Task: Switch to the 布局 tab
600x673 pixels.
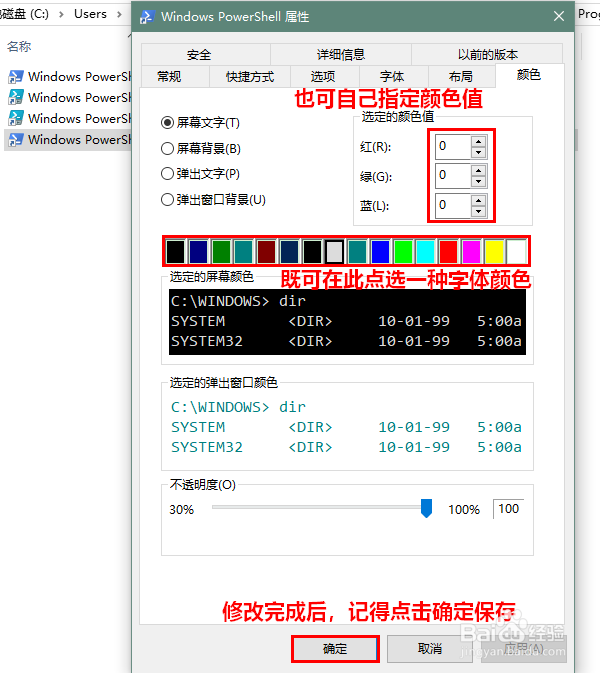Action: 462,77
